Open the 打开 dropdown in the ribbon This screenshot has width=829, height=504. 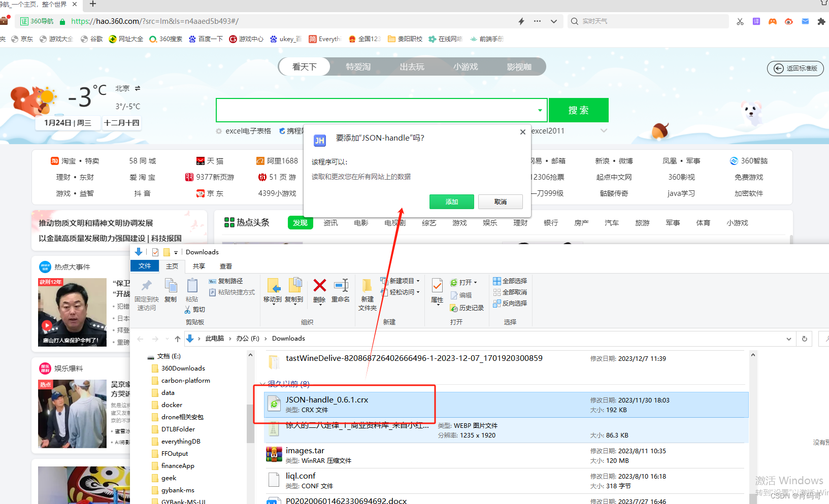[463, 282]
